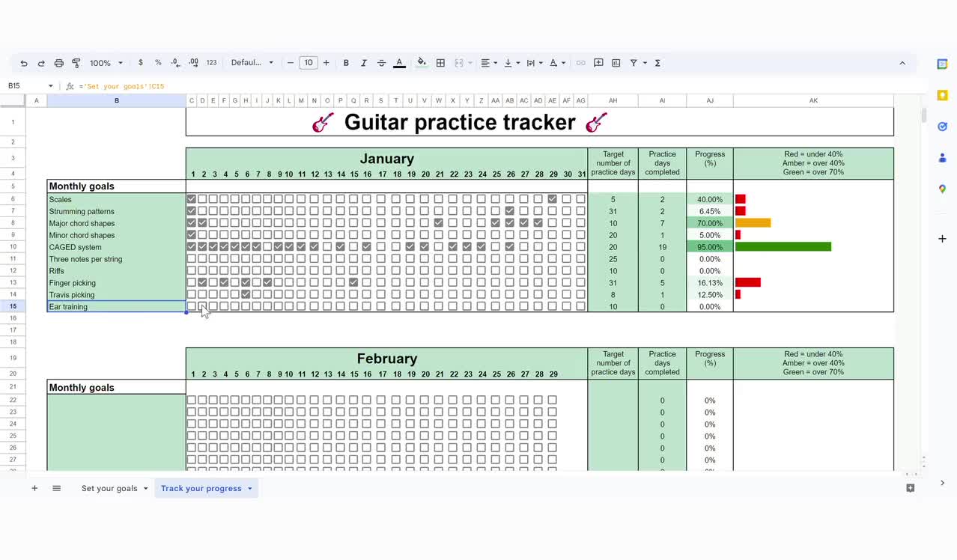This screenshot has width=957, height=560.
Task: Open the borders menu in the toolbar
Action: click(x=440, y=63)
